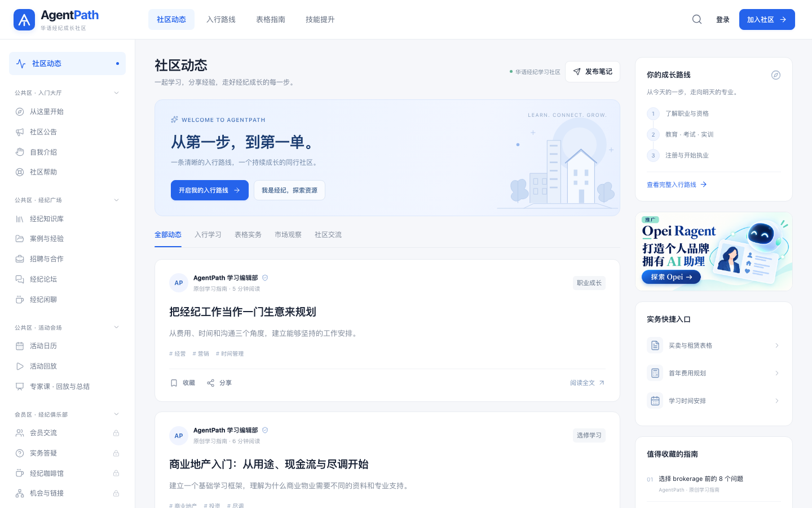Open the library icon for 经纪知识库
The image size is (812, 508).
[x=20, y=219]
